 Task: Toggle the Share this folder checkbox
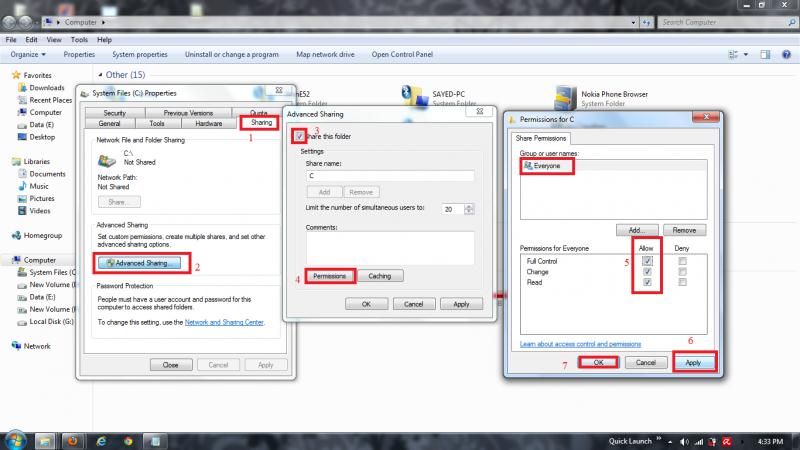(x=299, y=135)
